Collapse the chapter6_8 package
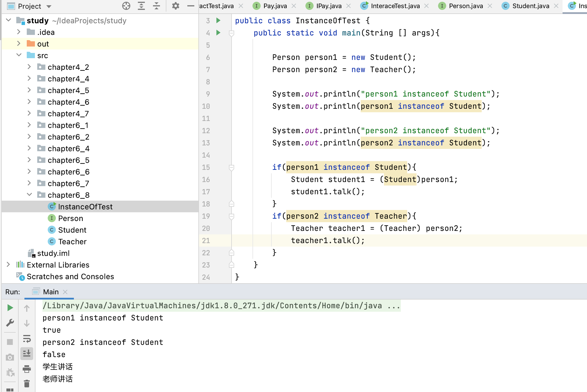 [x=29, y=195]
